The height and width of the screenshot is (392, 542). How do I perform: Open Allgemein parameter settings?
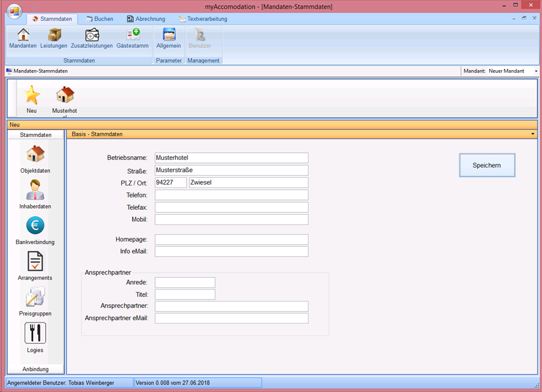(x=169, y=38)
